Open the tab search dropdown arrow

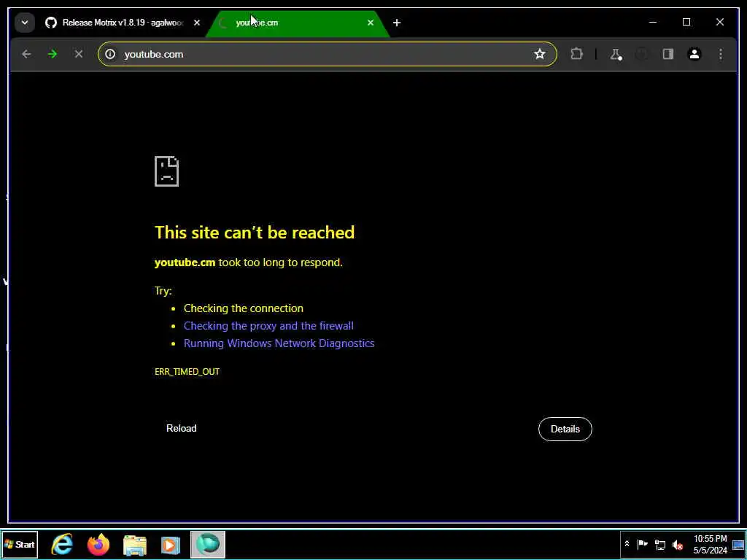click(25, 23)
